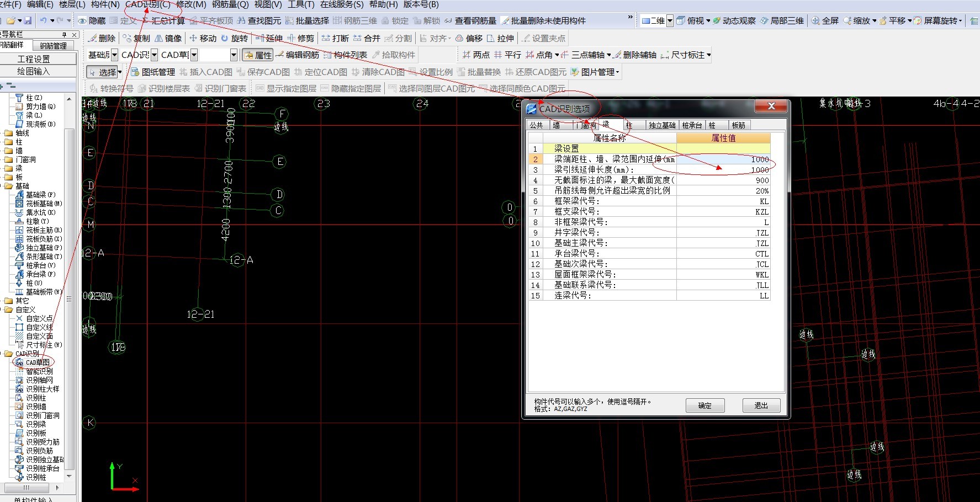Open the 工具(T) menu

click(x=301, y=4)
